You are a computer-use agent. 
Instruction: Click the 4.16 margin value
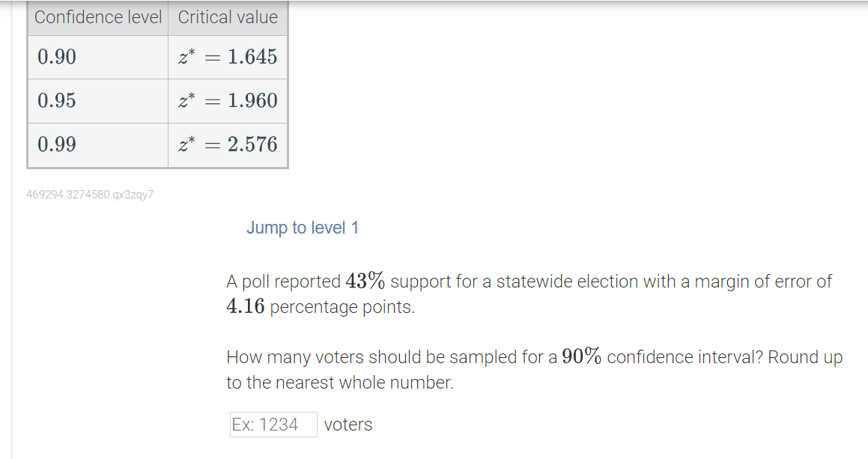point(246,307)
